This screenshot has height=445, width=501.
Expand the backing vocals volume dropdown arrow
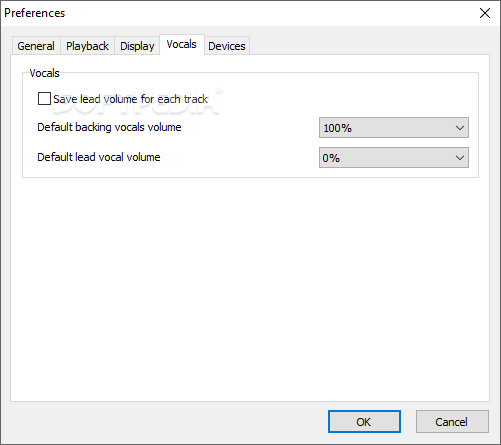coord(460,128)
